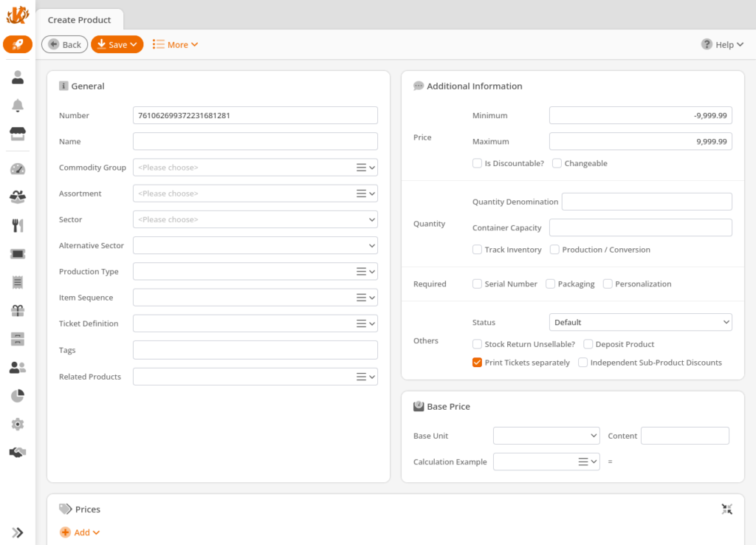Open the receipt list icon in sidebar
Screen dimensions: 756x545
pos(18,282)
